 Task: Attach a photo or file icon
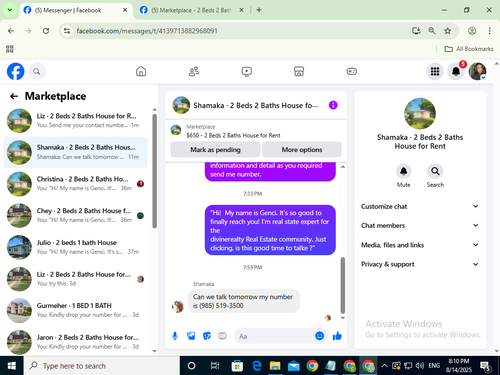[x=191, y=336]
